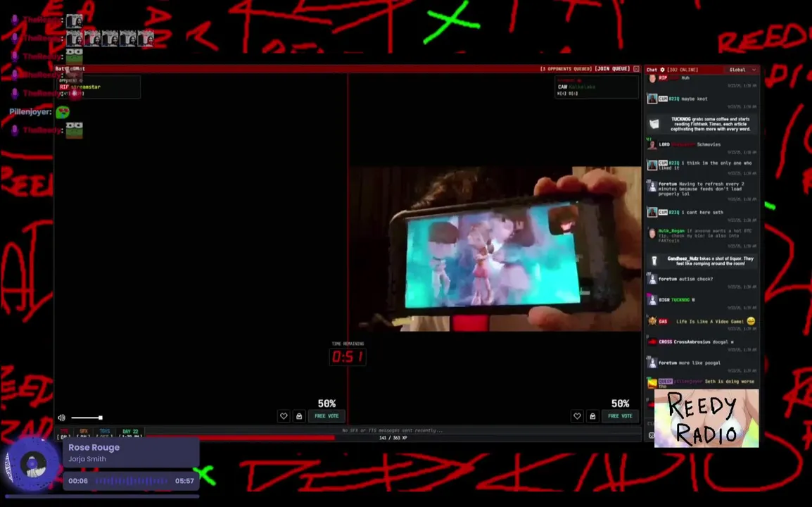Expand the Global chat channel dropdown

(x=742, y=70)
